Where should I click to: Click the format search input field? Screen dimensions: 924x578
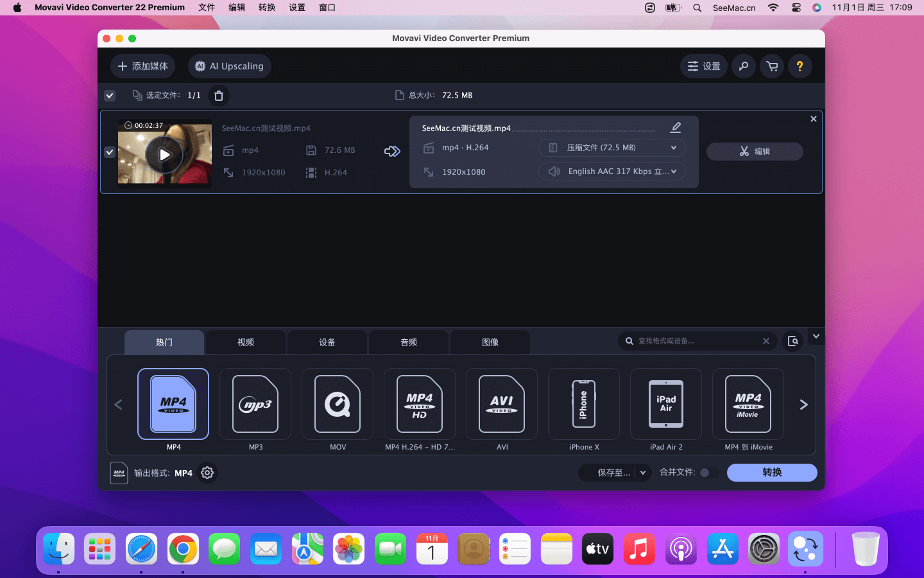tap(696, 341)
